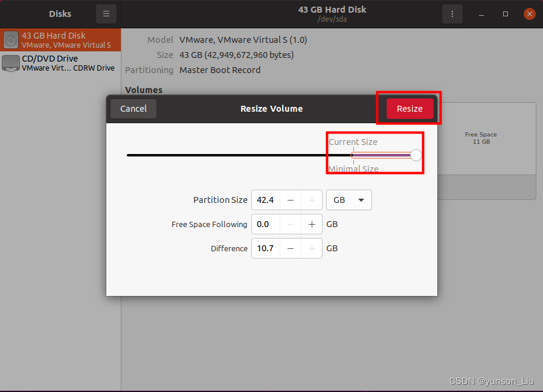Close the Disks window

click(530, 13)
